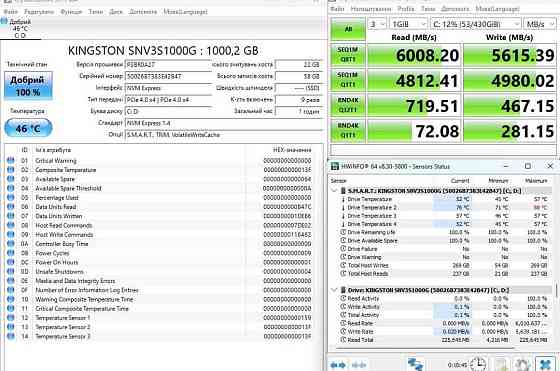Open the drive dropdown showing C: 12%
Image resolution: width=560 pixels, height=371 pixels.
pyautogui.click(x=476, y=24)
